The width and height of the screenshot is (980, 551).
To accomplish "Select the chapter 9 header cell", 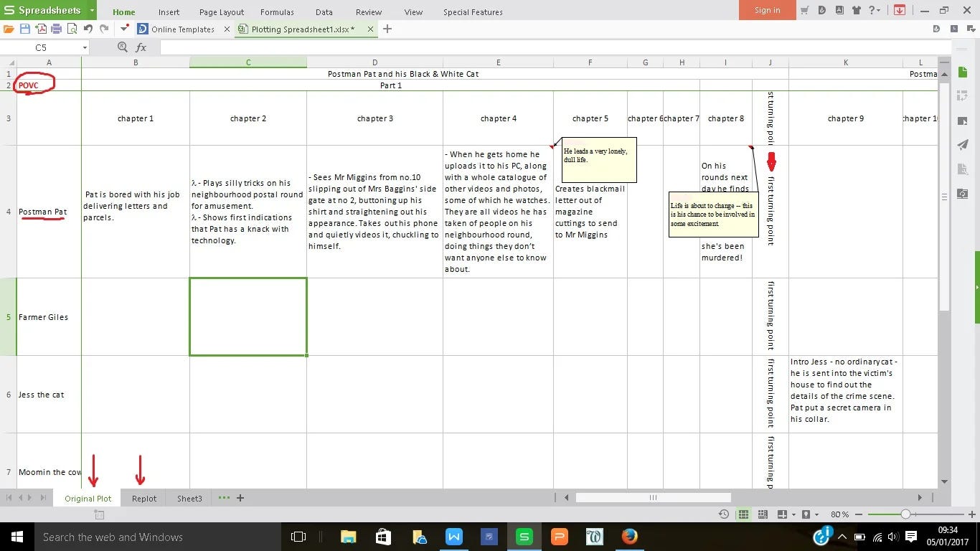I will 845,118.
